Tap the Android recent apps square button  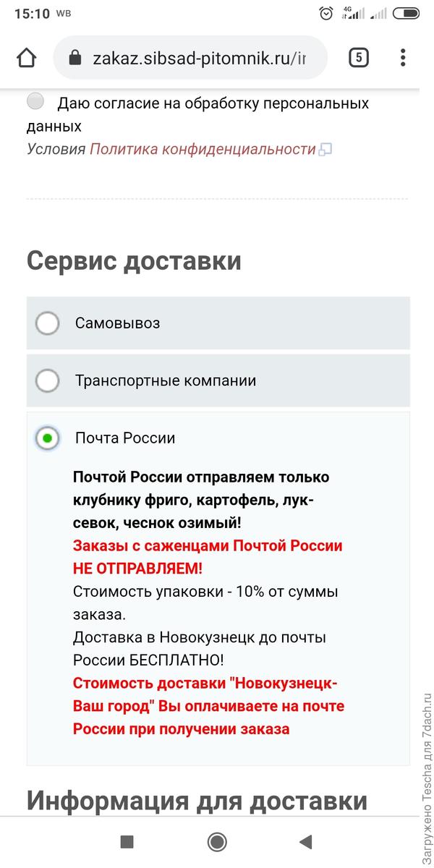127,842
